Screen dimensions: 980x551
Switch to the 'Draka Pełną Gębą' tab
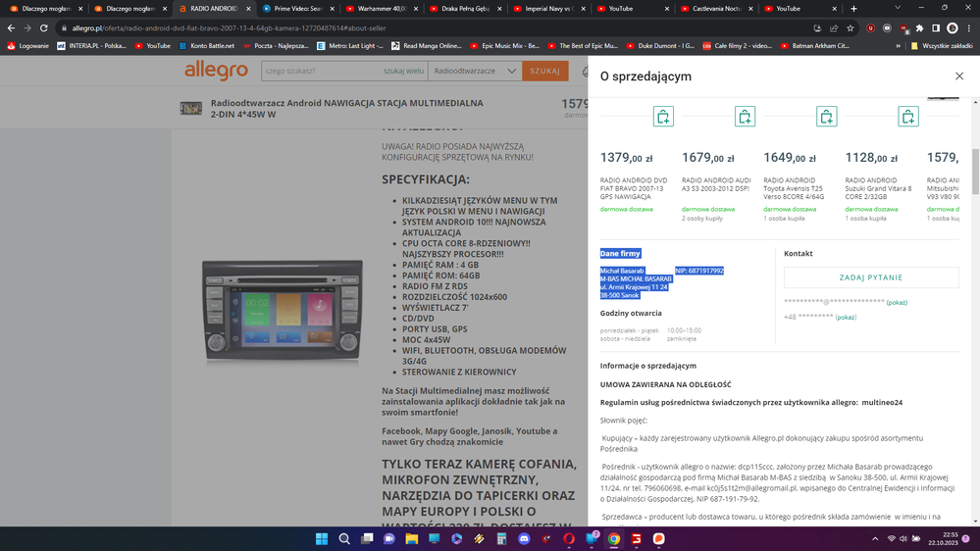pyautogui.click(x=466, y=9)
